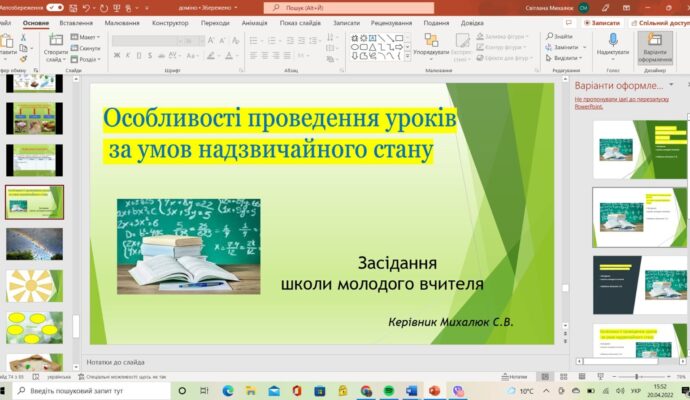Toggle the AutoSave switch
Screen dimensions: 690x400
tap(55, 8)
